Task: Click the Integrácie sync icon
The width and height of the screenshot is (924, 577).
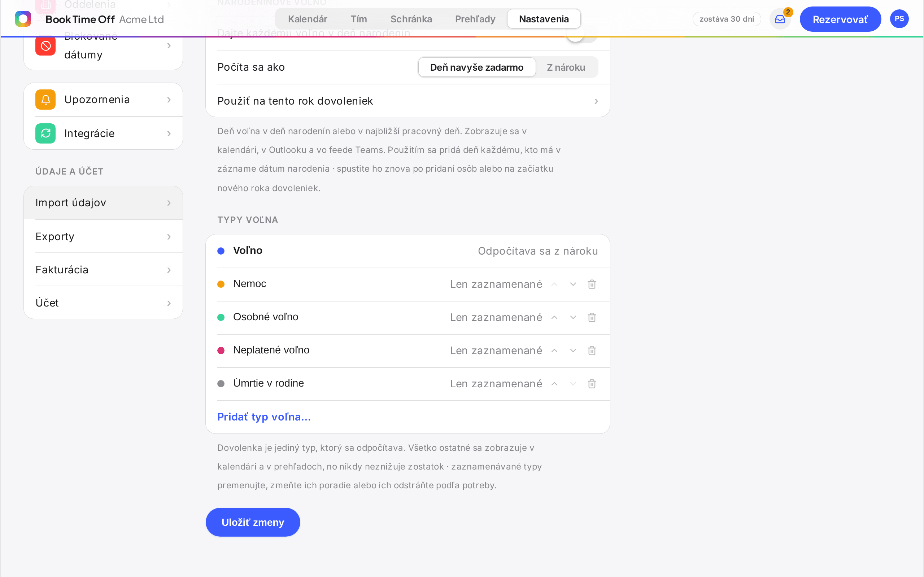Action: (x=45, y=133)
